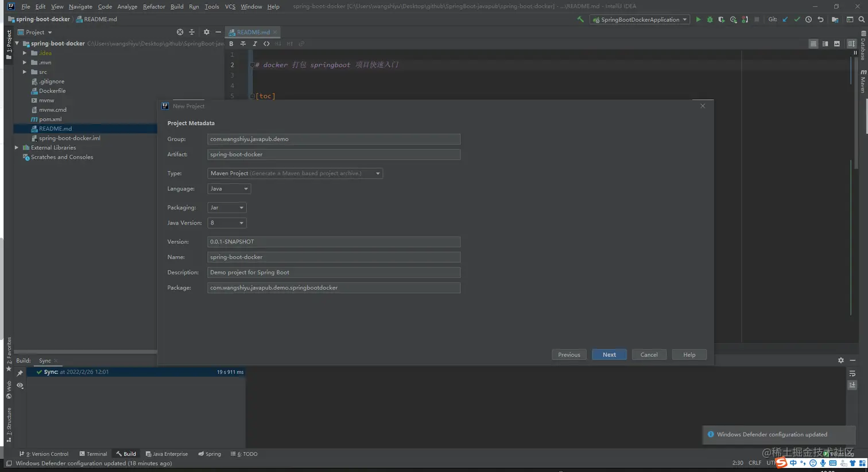Open the Terminal tool window tab
The width and height of the screenshot is (868, 472).
93,454
